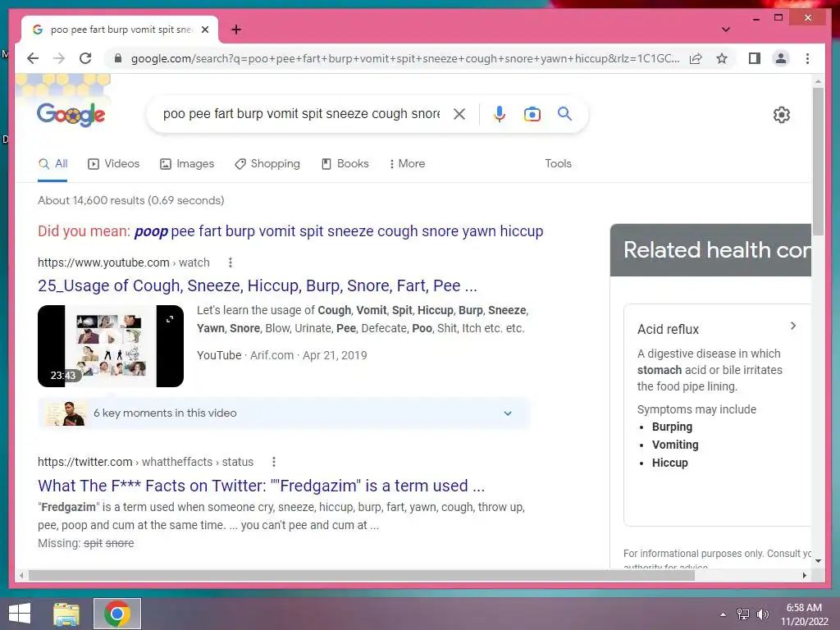Submit search with magnifier icon
Screen dimensions: 840x630
click(564, 113)
